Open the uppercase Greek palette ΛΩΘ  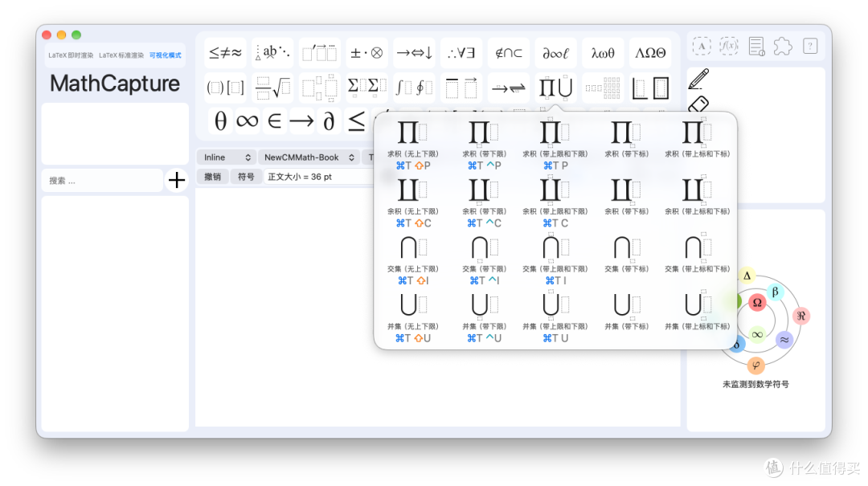pyautogui.click(x=650, y=53)
